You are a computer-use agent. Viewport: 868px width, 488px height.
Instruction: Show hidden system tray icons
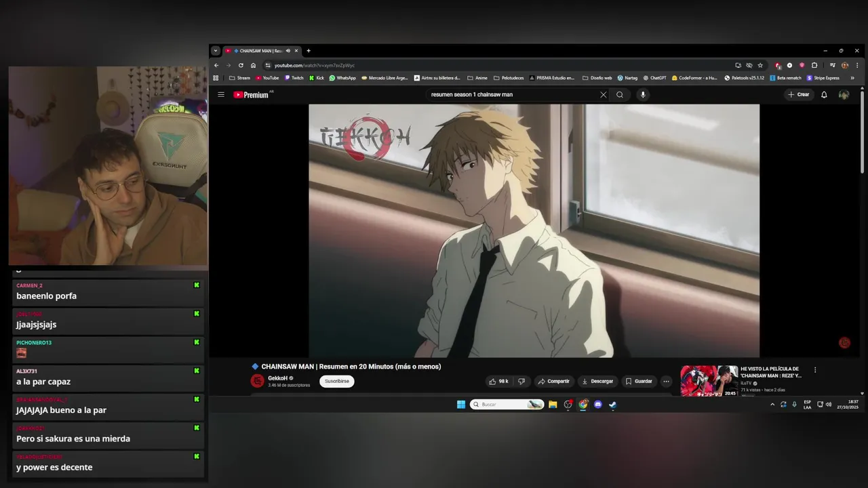click(x=772, y=405)
